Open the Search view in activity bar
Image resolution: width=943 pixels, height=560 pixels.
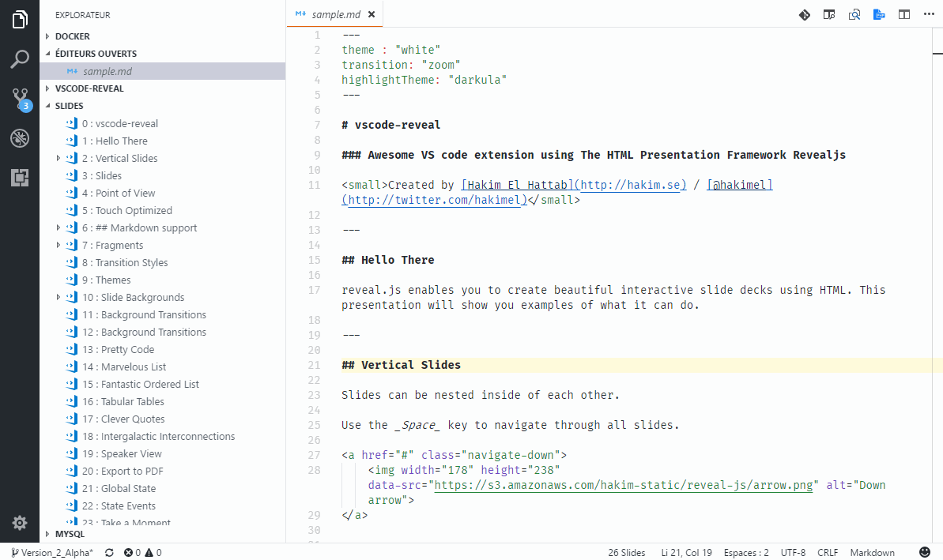point(20,59)
